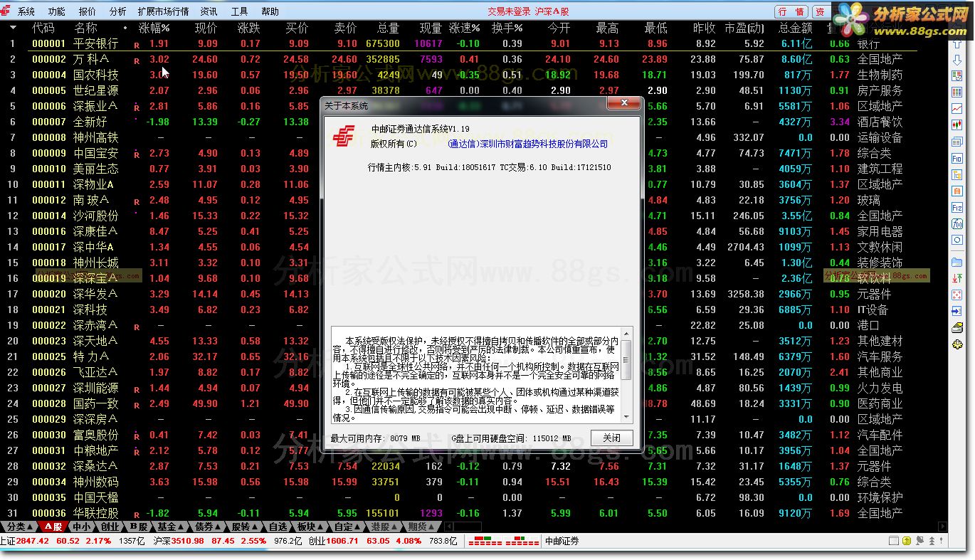Click the blue arrow panel icon

click(x=956, y=311)
